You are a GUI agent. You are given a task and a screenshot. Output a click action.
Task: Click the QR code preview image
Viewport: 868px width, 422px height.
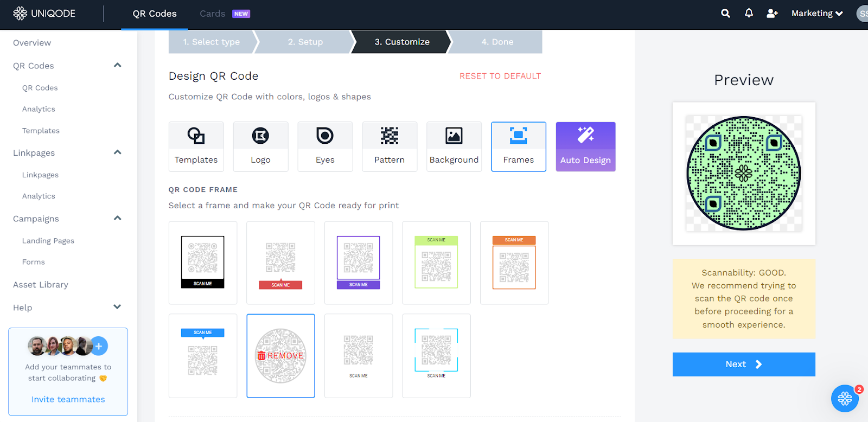coord(744,174)
